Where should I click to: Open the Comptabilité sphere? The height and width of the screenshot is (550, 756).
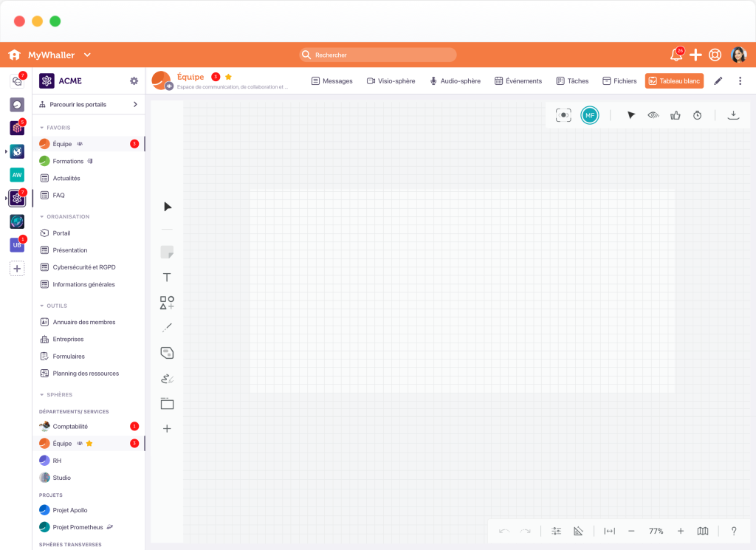click(x=70, y=427)
